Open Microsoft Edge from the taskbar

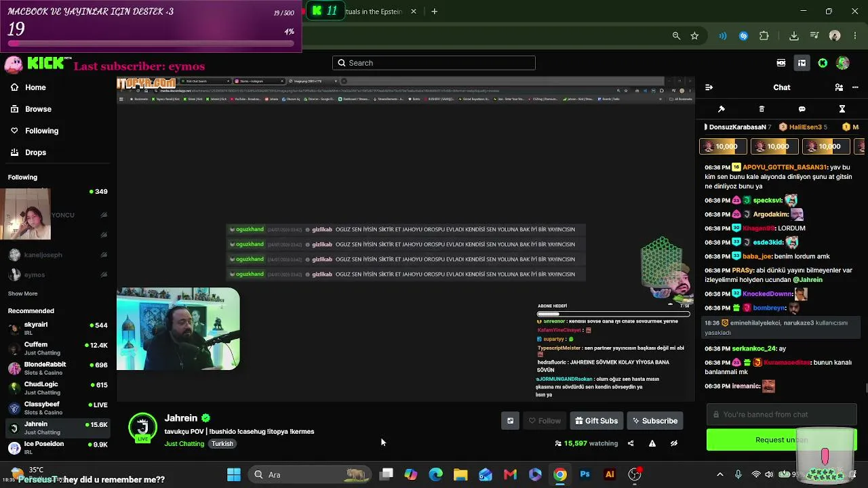435,474
